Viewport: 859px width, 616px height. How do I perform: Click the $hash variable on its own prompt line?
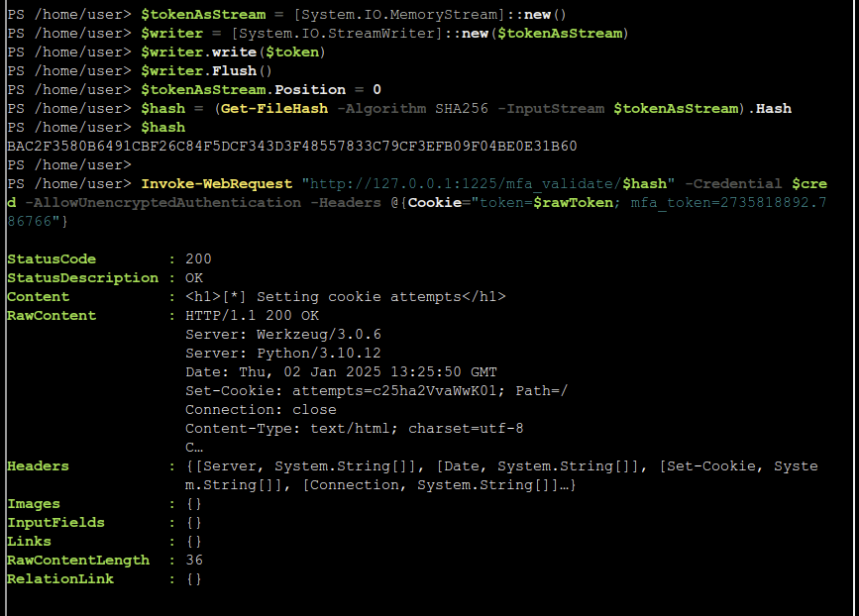(163, 128)
